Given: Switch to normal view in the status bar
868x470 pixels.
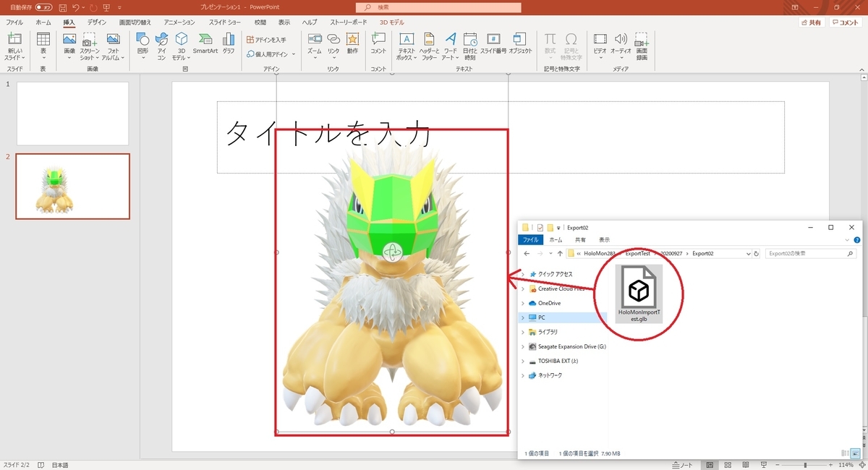Looking at the screenshot, I should 710,464.
